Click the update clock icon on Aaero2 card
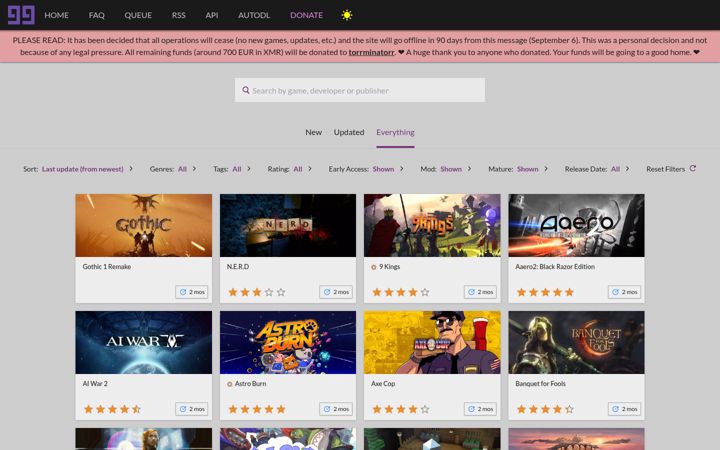The image size is (720, 450). 615,292
